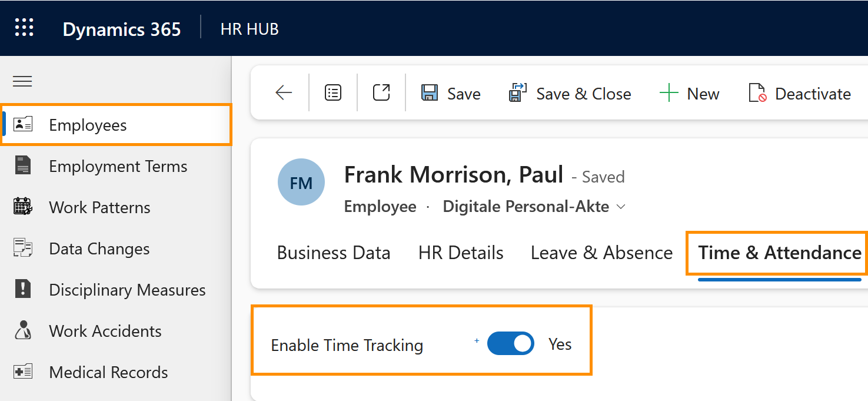Select the Leave & Absence tab

[x=601, y=253]
